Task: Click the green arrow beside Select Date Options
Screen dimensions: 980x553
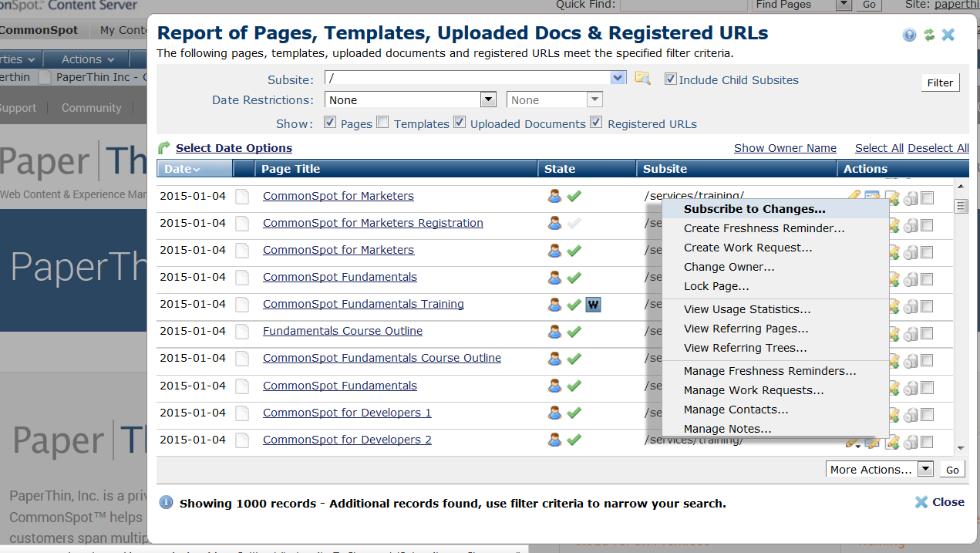Action: (163, 148)
